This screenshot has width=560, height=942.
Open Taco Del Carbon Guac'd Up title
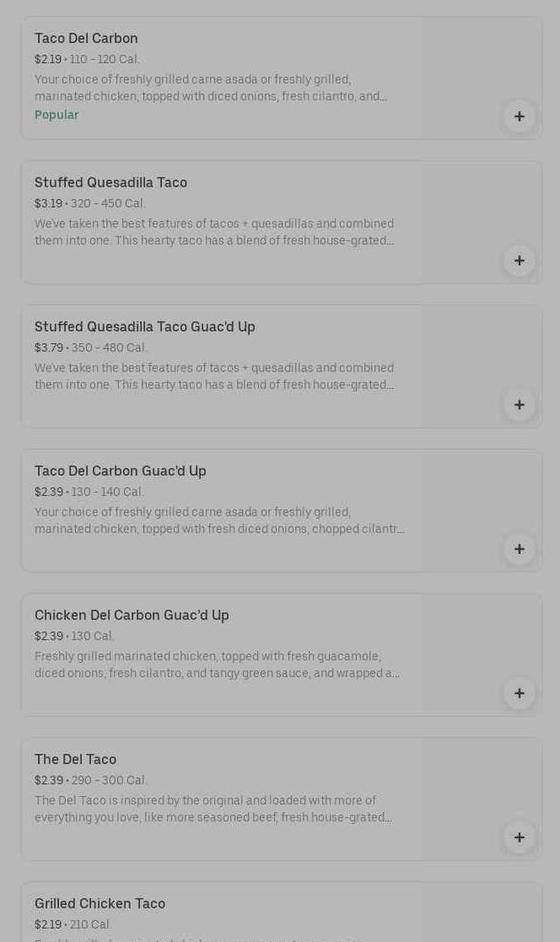click(120, 471)
